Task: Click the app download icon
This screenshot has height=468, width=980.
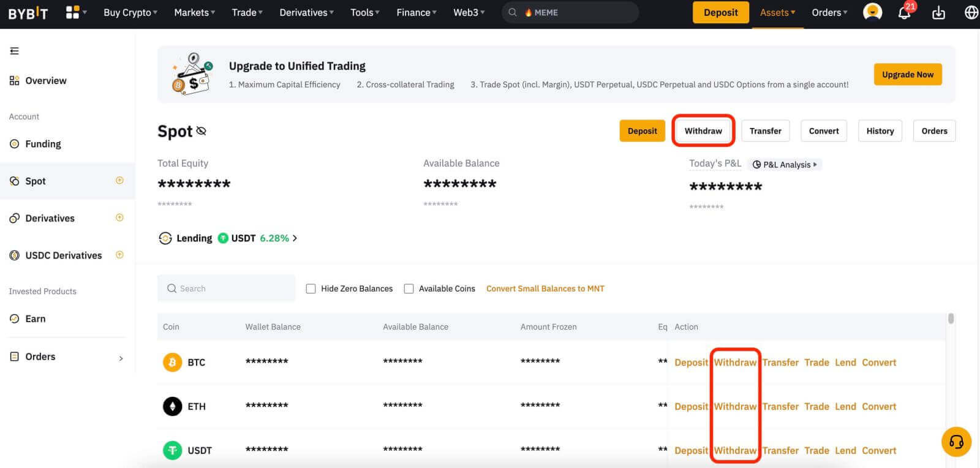Action: tap(938, 13)
